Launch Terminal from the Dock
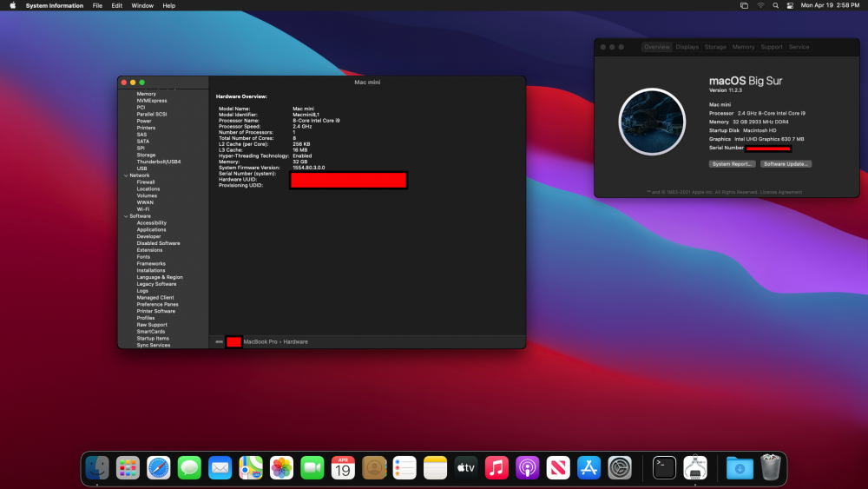Image resolution: width=868 pixels, height=489 pixels. tap(664, 468)
